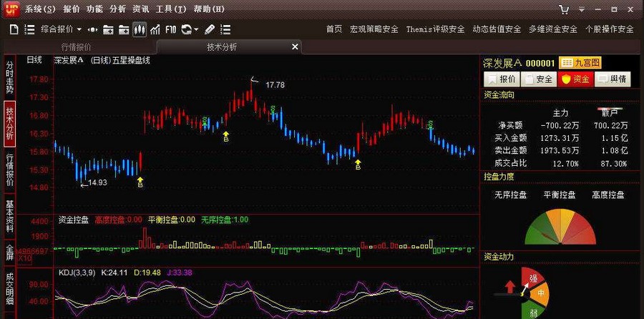Click the first folder-with-star toolbar icon

(109, 29)
